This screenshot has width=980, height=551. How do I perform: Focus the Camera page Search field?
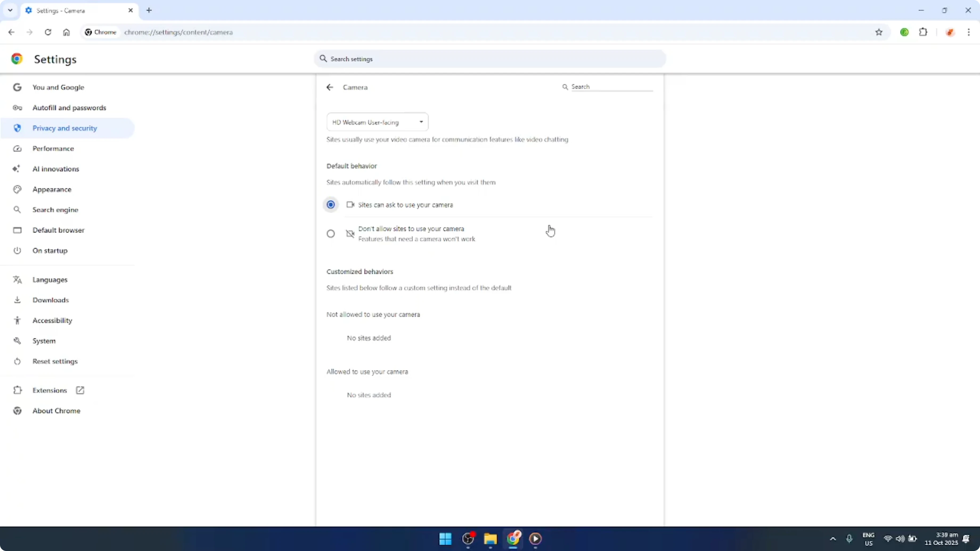click(x=612, y=87)
